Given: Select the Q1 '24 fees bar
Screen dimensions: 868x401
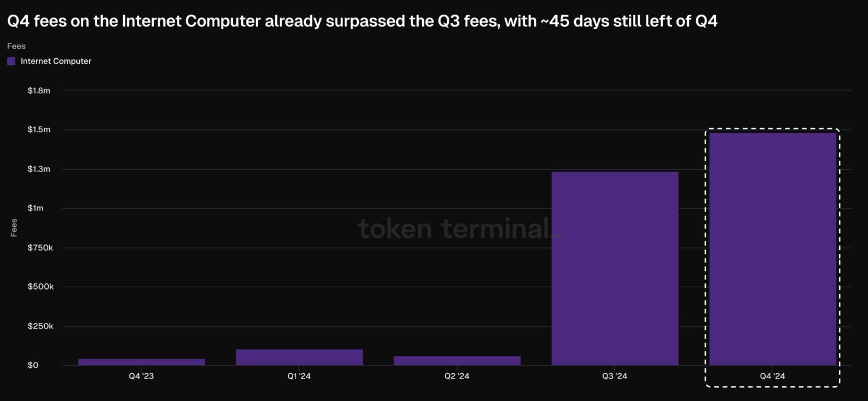Looking at the screenshot, I should click(x=299, y=357).
